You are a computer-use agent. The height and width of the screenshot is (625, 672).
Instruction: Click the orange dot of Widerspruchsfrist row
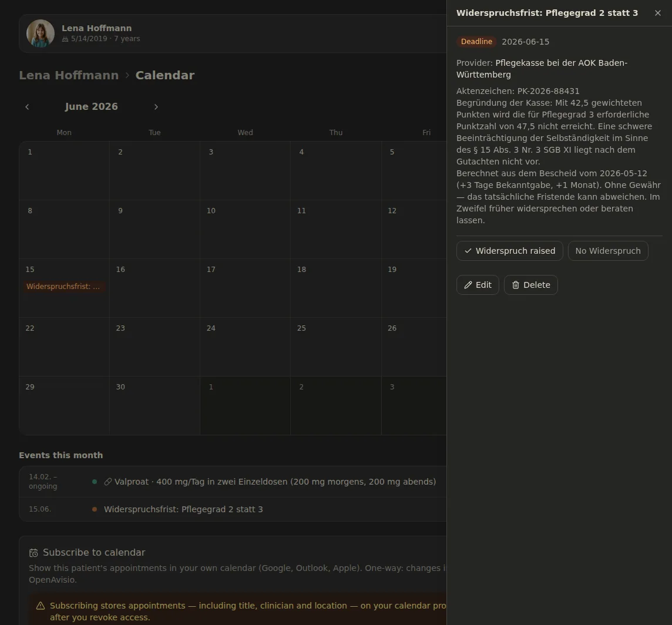[95, 509]
